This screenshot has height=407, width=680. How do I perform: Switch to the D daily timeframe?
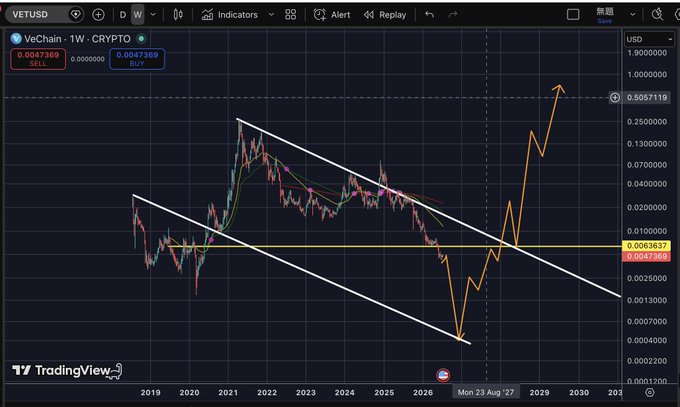click(123, 15)
